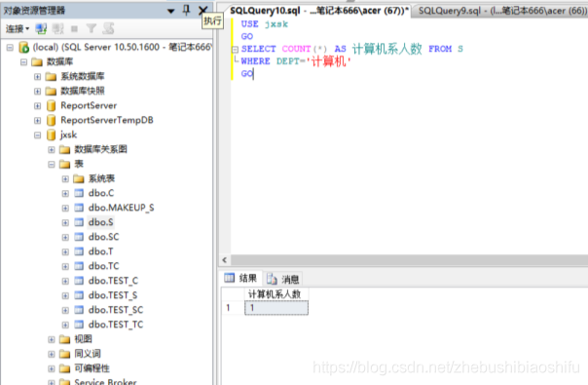Select the server icon of (local)
The height and width of the screenshot is (385, 588).
23,47
